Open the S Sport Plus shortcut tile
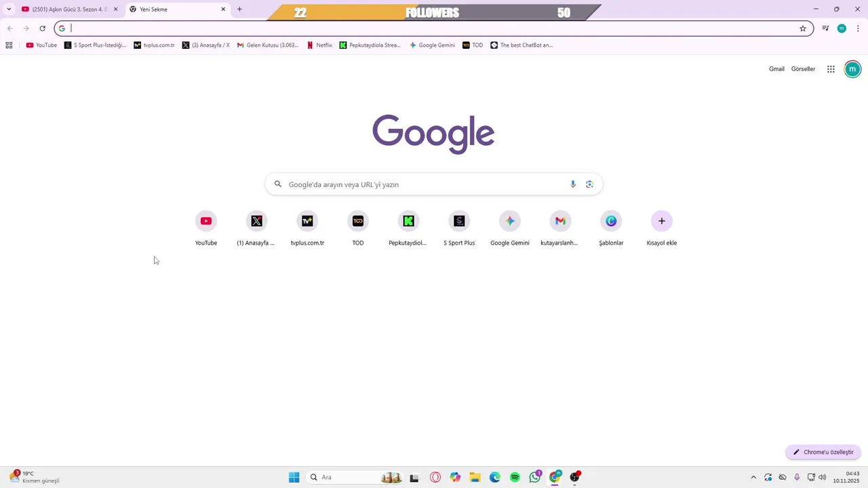 pos(459,228)
